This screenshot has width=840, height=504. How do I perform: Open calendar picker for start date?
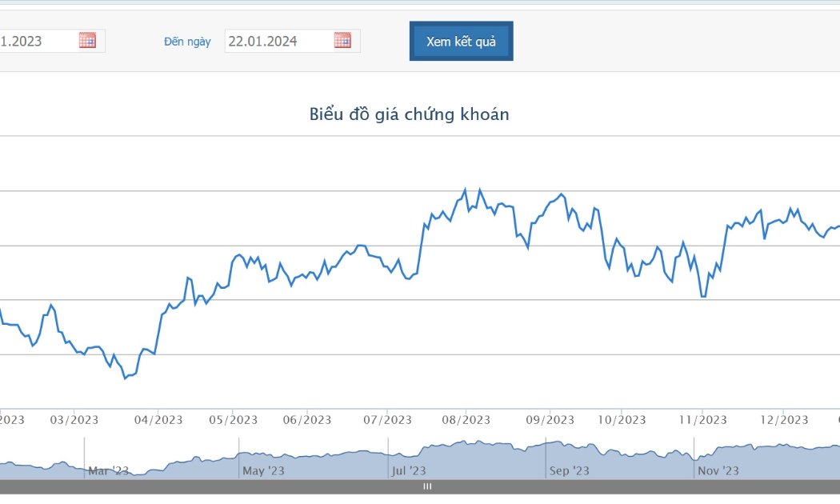coord(87,41)
